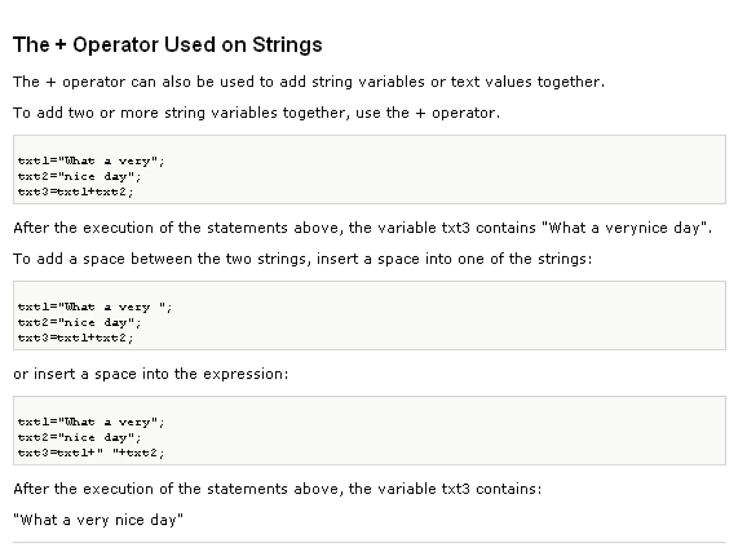Click the paragraph "To add a space between the two strings"
Image resolution: width=747 pixels, height=560 pixels.
pos(302,259)
